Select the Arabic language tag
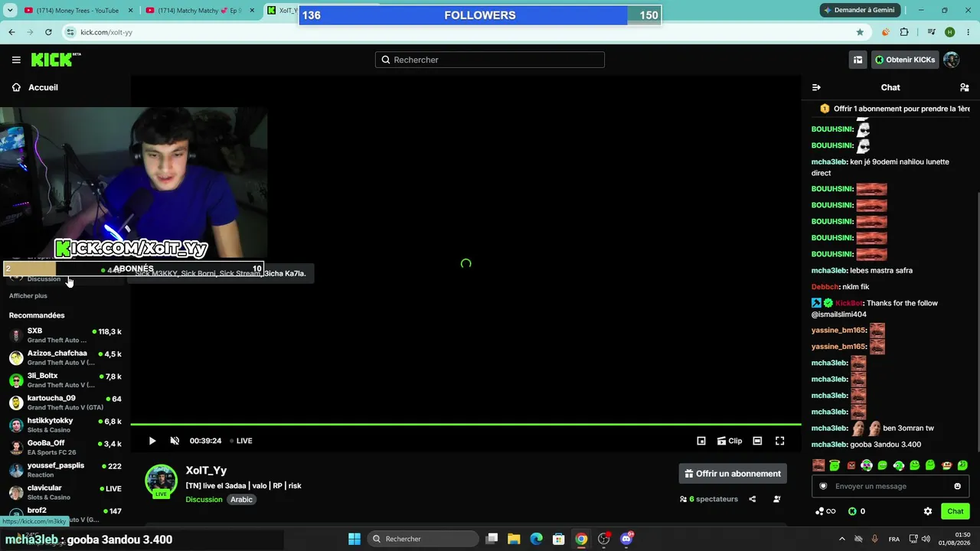 241,500
